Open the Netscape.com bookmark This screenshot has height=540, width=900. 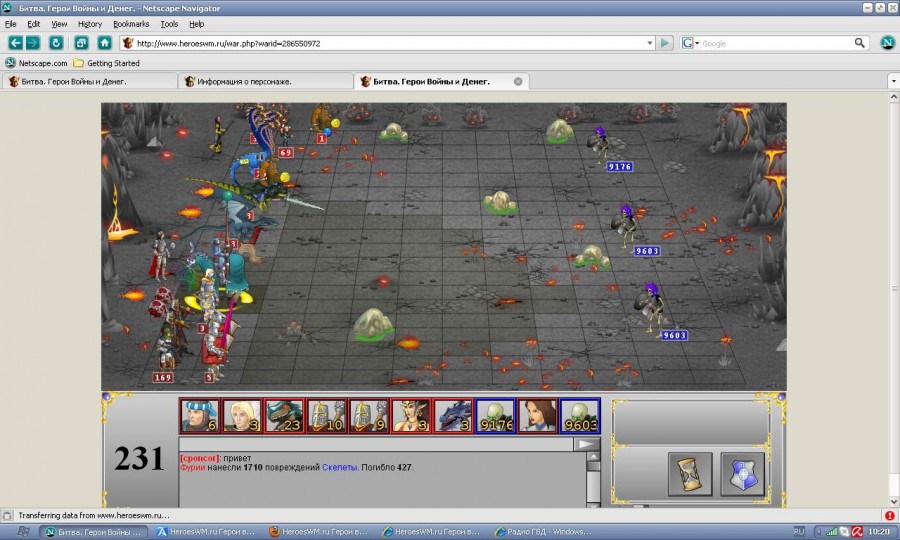click(36, 63)
